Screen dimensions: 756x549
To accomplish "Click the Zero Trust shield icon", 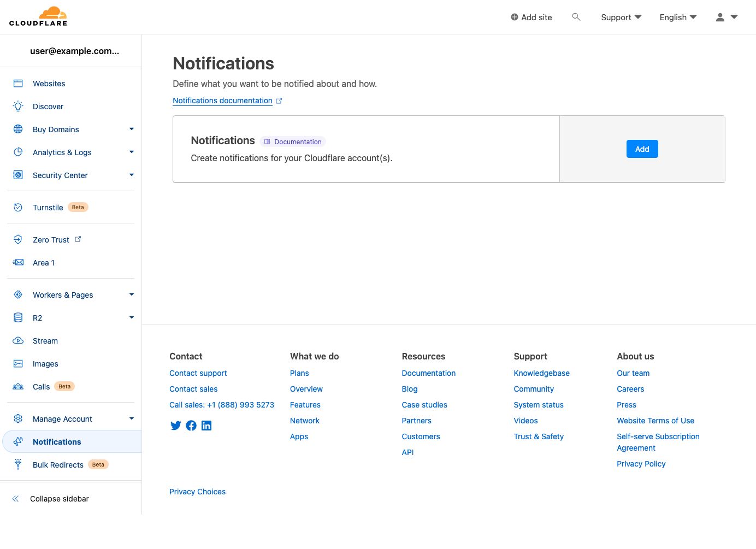I will pos(18,239).
